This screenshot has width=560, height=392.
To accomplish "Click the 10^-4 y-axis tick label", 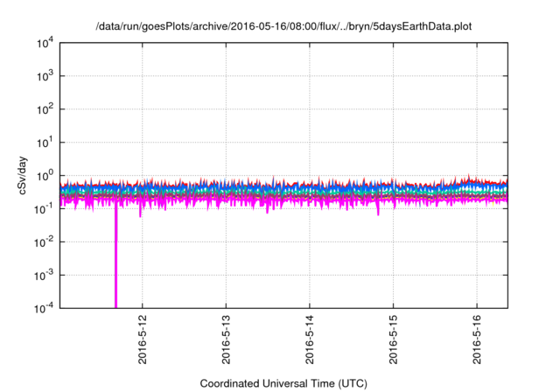I will click(44, 308).
